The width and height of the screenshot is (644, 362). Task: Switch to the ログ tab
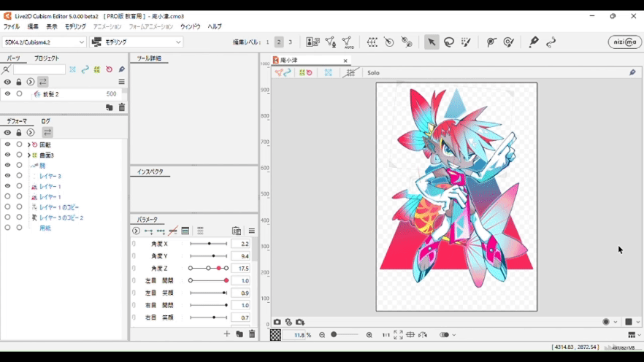45,121
